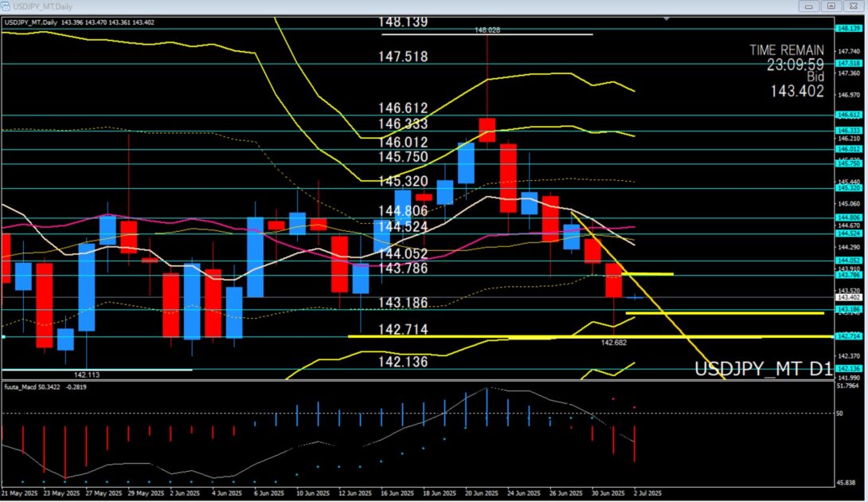Click the 142.682 low price label
Screen dimensions: 868x502
[x=612, y=341]
